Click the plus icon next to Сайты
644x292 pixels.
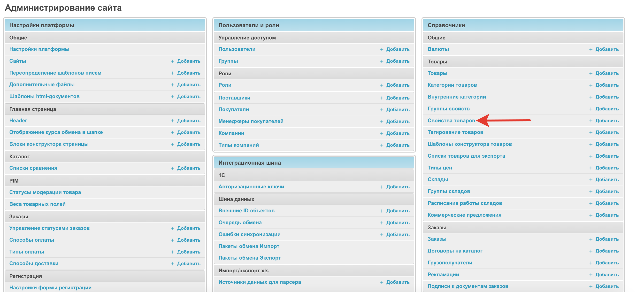pos(172,61)
